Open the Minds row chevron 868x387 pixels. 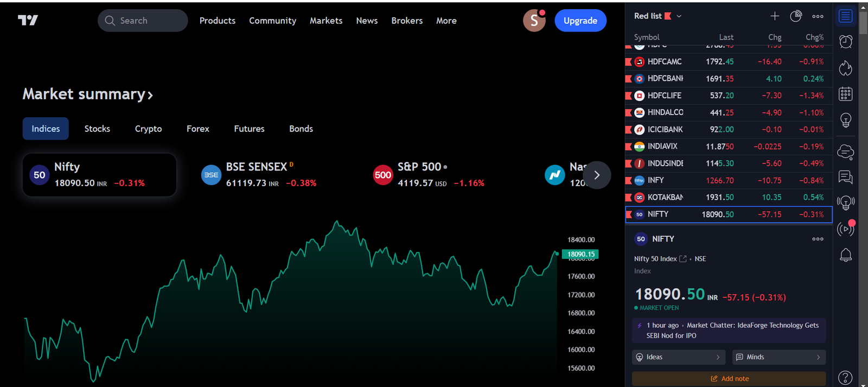(818, 357)
